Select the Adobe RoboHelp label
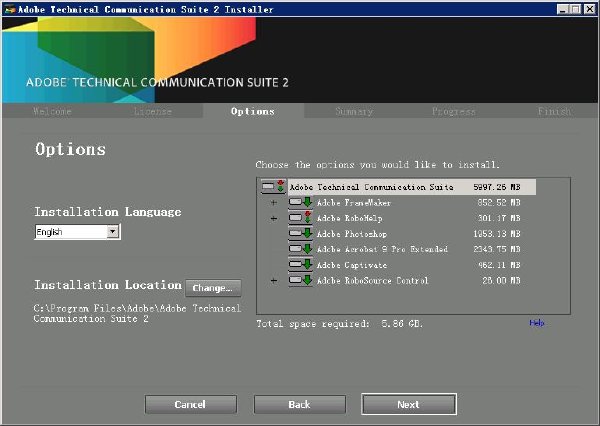The image size is (600, 426). tap(349, 218)
